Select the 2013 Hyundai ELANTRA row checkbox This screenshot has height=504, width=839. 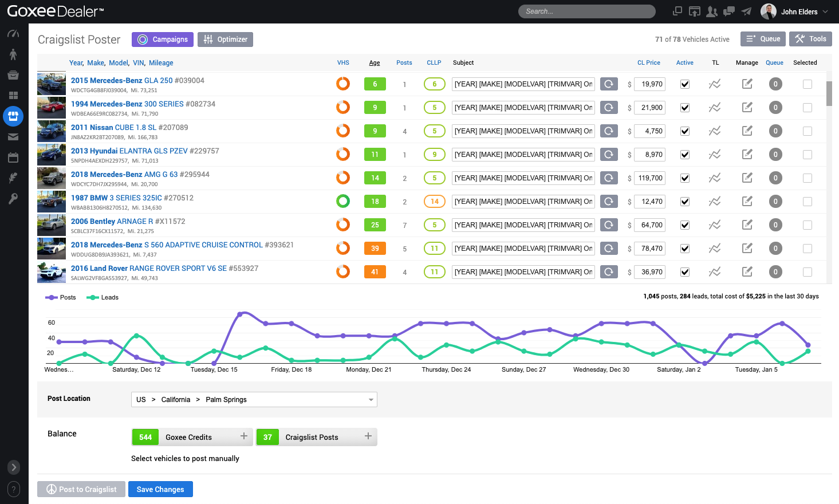[x=808, y=155]
